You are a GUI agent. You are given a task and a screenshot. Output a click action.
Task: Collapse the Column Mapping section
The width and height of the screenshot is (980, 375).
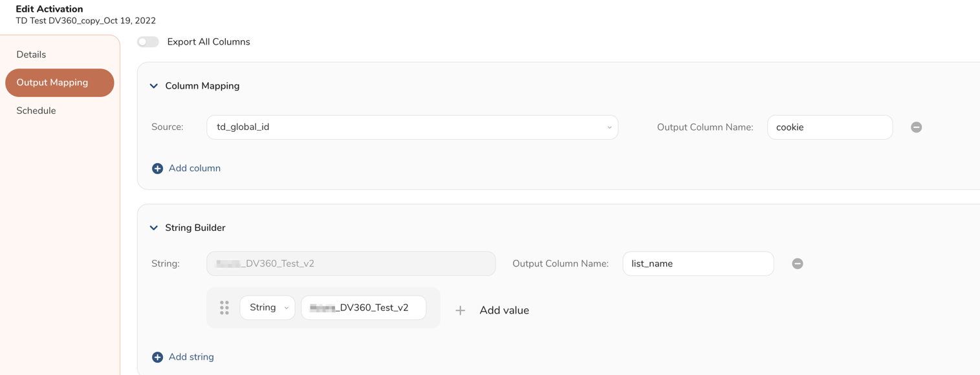[x=154, y=86]
